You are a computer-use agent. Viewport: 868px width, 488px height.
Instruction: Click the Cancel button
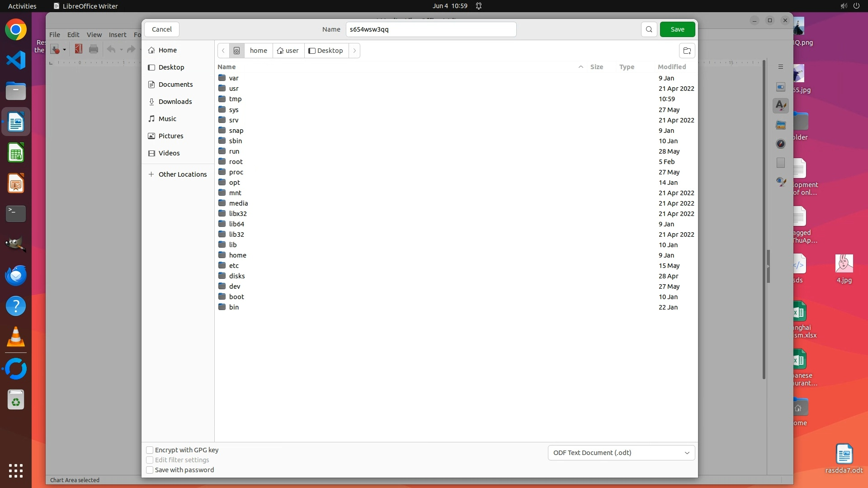pyautogui.click(x=161, y=29)
